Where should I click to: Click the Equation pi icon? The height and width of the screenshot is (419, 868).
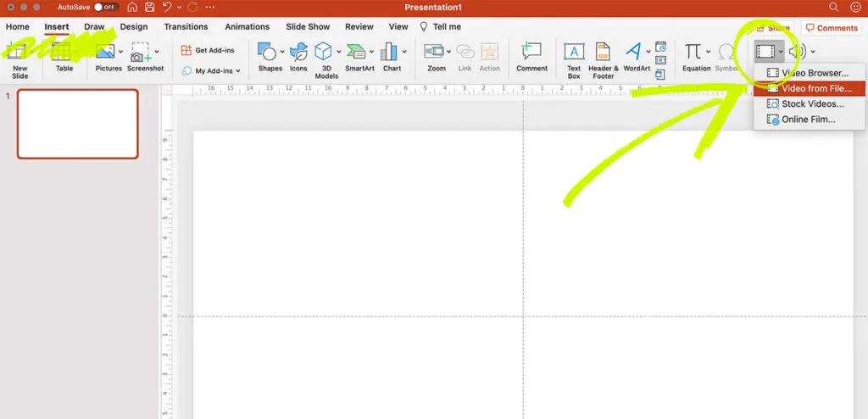[693, 52]
